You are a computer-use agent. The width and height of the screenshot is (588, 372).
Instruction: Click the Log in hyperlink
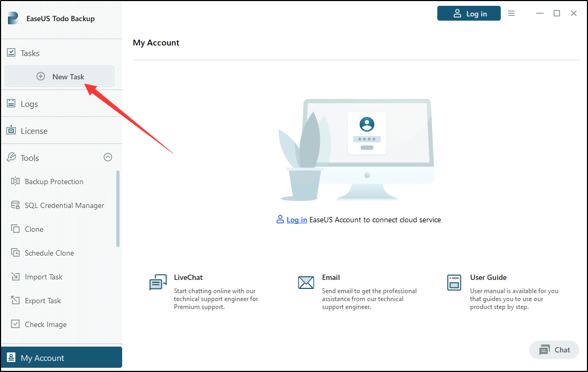[297, 220]
